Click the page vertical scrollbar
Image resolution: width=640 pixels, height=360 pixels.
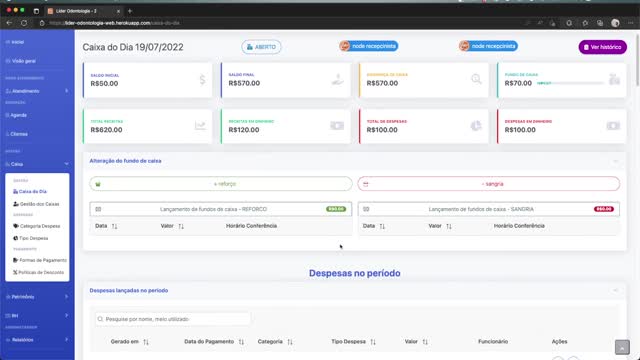[637, 59]
